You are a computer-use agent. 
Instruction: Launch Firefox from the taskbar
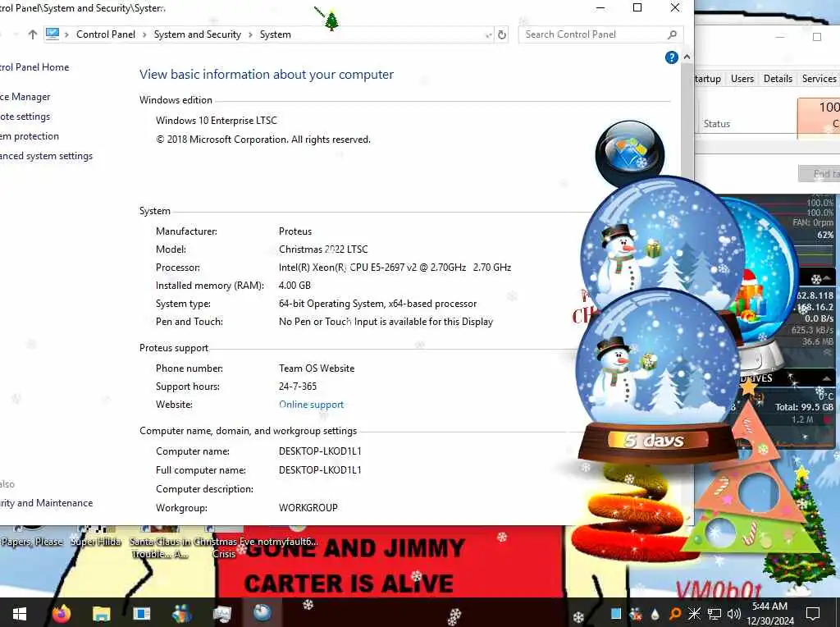(x=61, y=613)
